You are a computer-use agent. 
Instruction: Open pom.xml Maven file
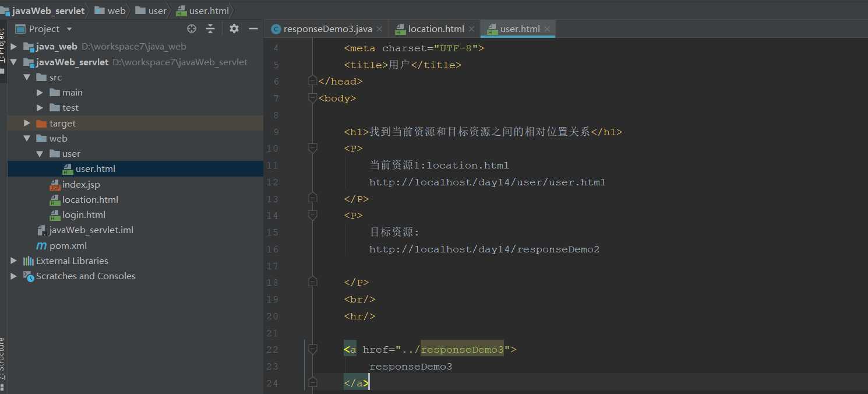point(68,245)
